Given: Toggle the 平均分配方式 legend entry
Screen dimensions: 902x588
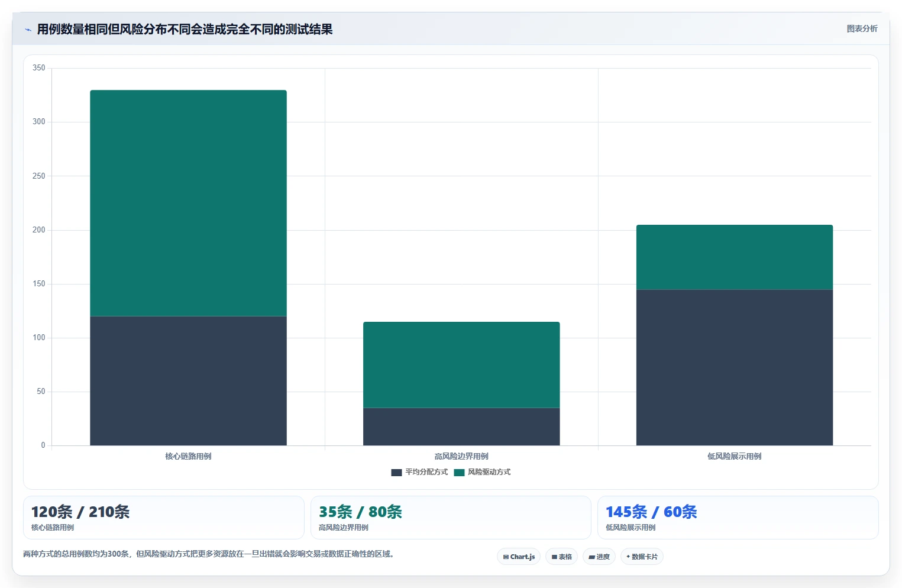Looking at the screenshot, I should click(419, 472).
